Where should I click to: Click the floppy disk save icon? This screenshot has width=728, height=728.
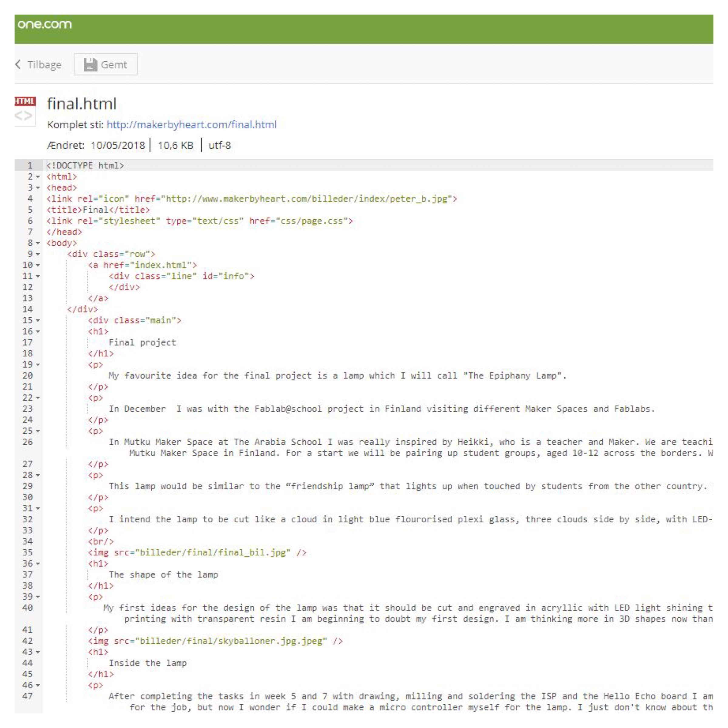90,64
